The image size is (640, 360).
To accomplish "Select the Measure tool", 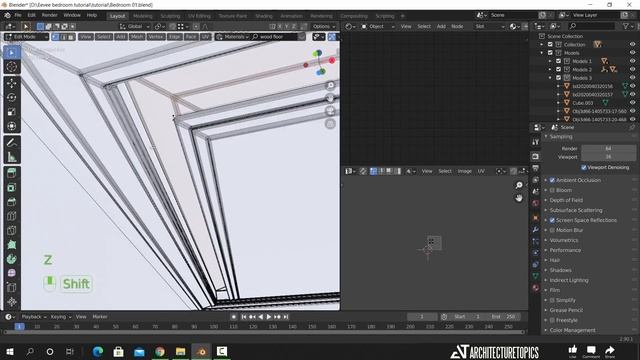I will pyautogui.click(x=11, y=157).
